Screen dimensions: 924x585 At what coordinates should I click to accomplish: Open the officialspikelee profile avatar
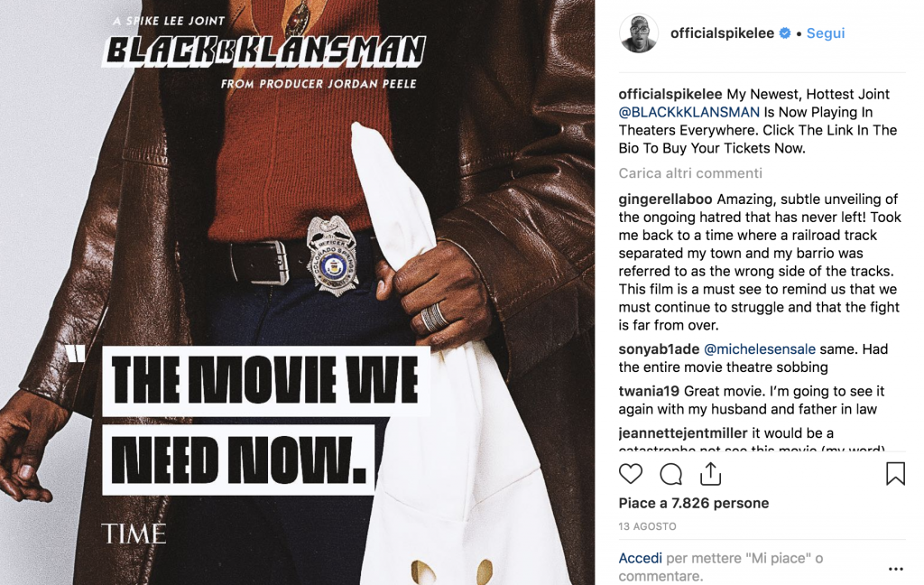point(639,33)
